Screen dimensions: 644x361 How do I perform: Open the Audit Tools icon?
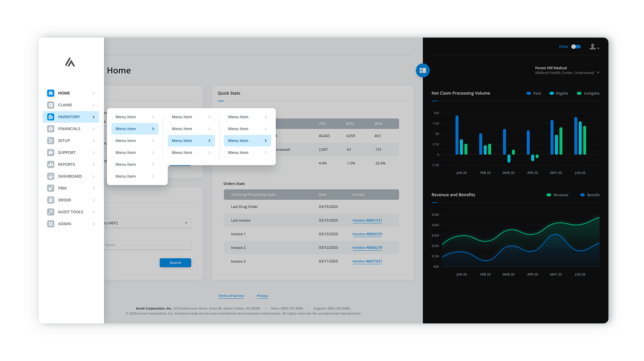51,212
